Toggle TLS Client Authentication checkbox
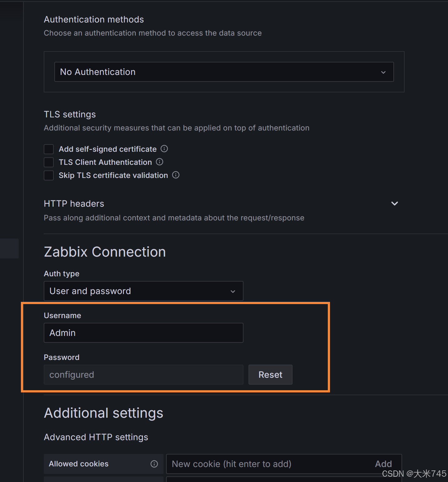 tap(49, 162)
